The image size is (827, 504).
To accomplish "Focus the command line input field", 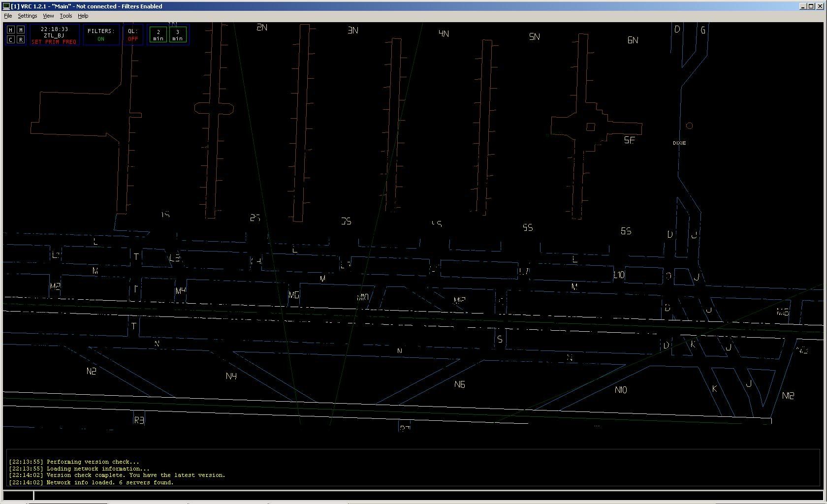I will coord(427,495).
